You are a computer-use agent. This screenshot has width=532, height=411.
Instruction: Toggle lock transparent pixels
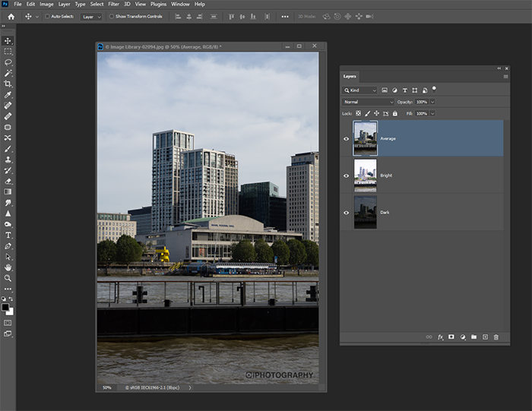[358, 113]
